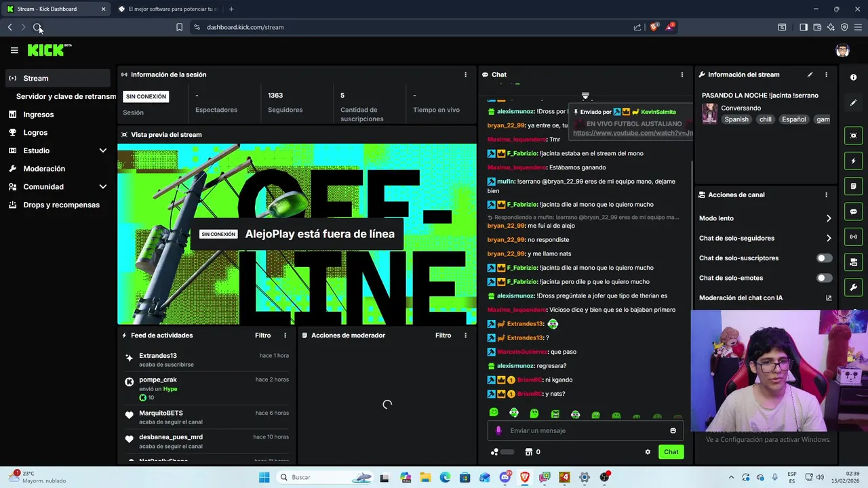868x488 pixels.
Task: Click the green Chat send button
Action: click(x=671, y=452)
